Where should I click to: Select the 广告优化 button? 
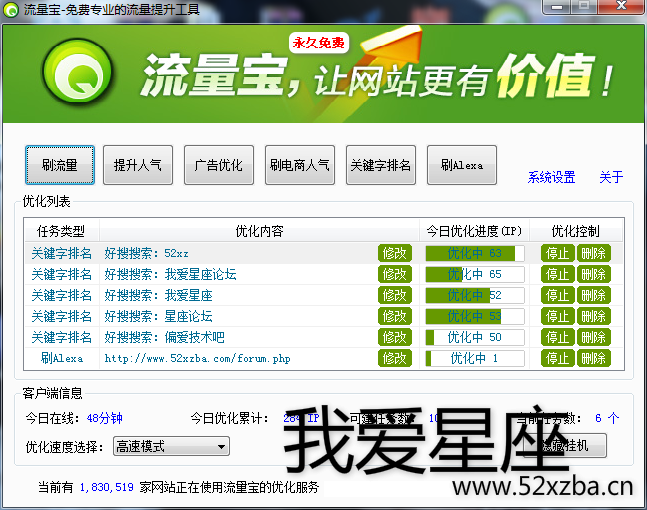[219, 165]
